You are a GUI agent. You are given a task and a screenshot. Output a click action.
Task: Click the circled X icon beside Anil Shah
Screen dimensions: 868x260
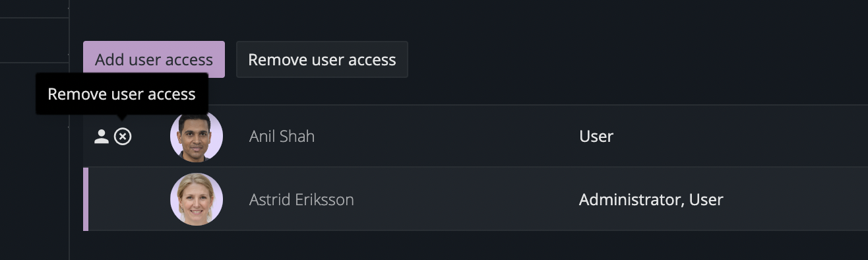click(123, 137)
